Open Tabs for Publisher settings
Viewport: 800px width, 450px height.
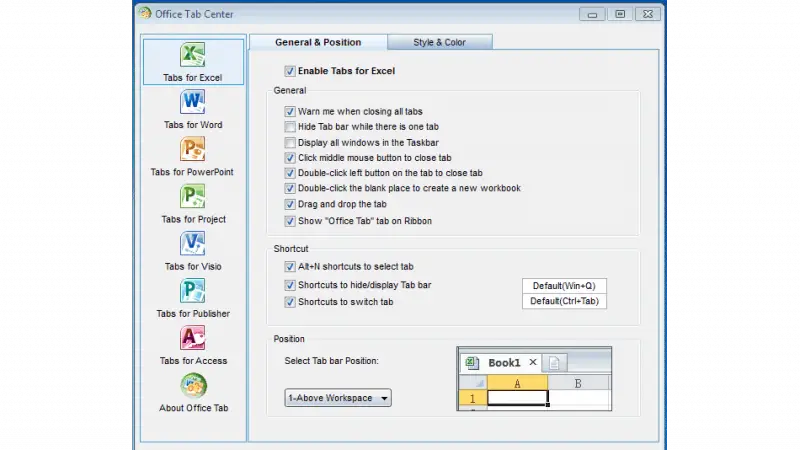[193, 299]
